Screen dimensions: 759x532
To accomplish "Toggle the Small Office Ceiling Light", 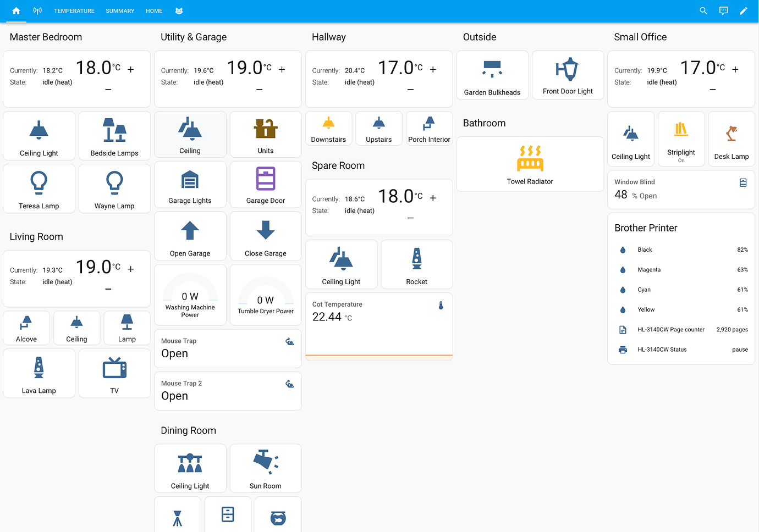I will 631,139.
